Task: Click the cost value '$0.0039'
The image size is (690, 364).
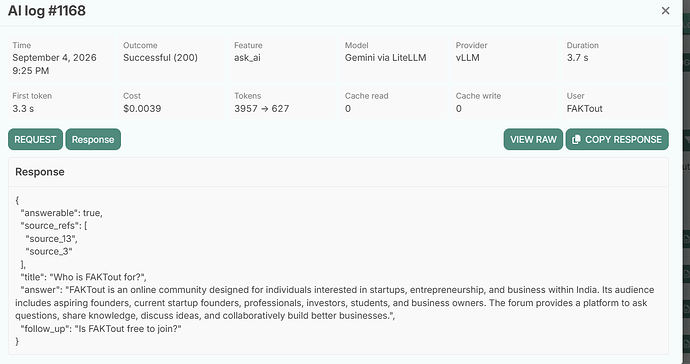Action: tap(142, 109)
